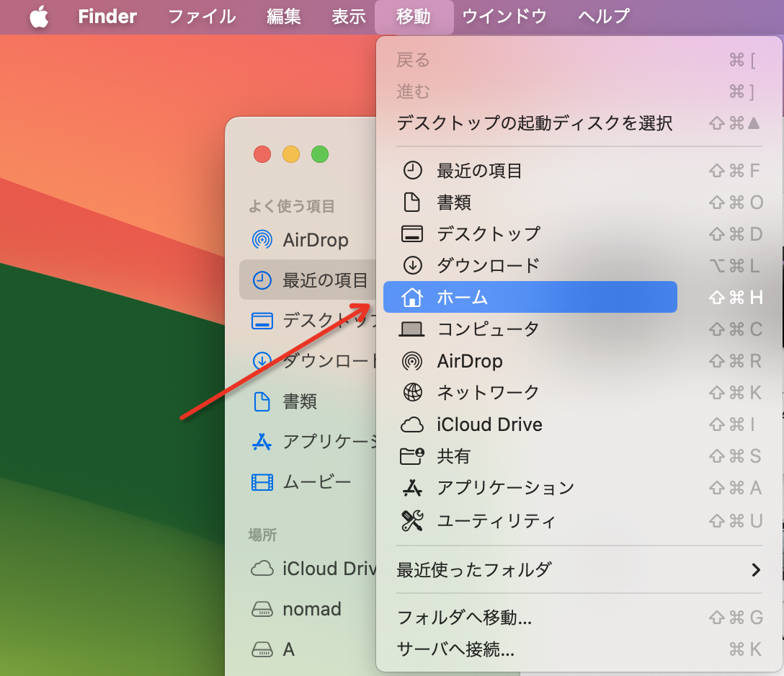784x676 pixels.
Task: Click the globe icon for ネットワーク
Action: 412,392
